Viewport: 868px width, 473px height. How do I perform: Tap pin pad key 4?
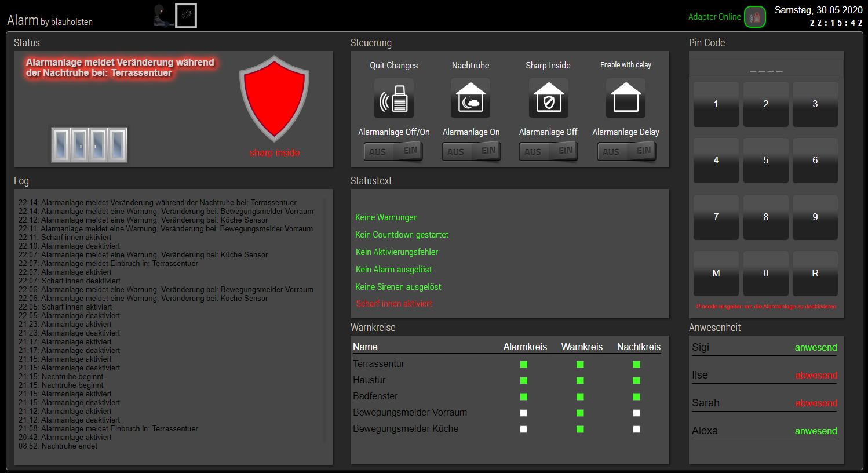pyautogui.click(x=716, y=161)
